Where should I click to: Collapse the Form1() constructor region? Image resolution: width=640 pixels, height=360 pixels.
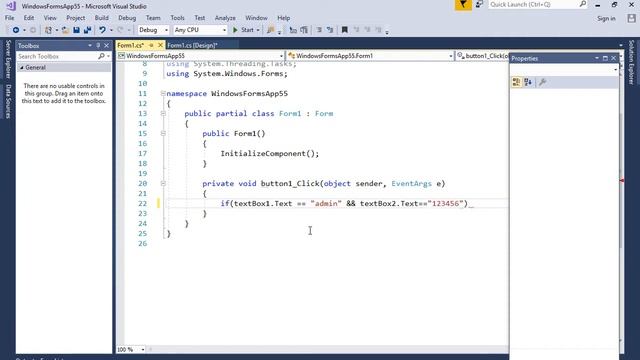pos(163,133)
